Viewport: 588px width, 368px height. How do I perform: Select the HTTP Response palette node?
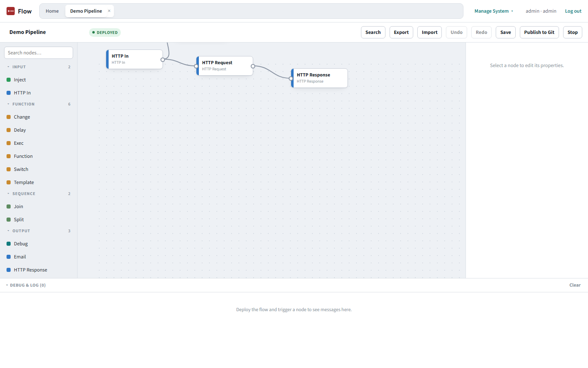tap(38, 270)
